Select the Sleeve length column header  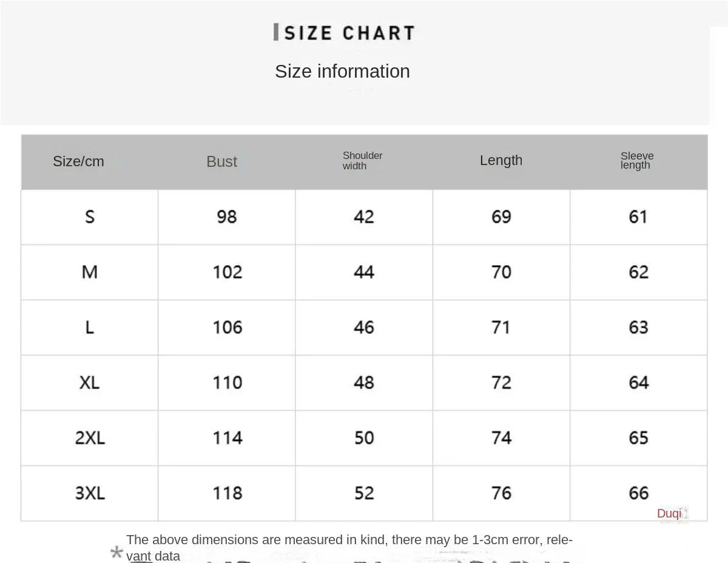[x=636, y=161]
